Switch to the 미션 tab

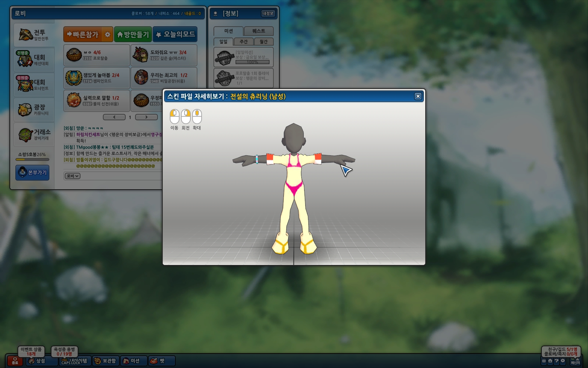point(228,31)
